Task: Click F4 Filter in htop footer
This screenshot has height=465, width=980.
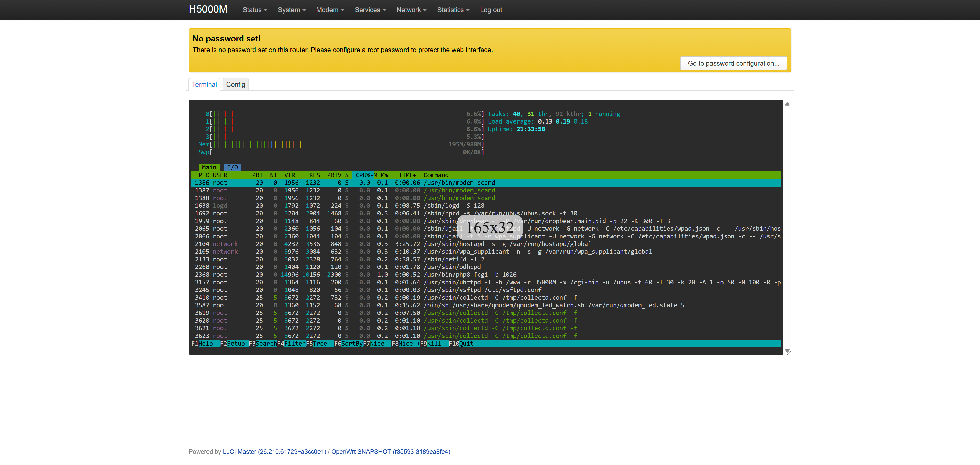Action: click(x=291, y=343)
